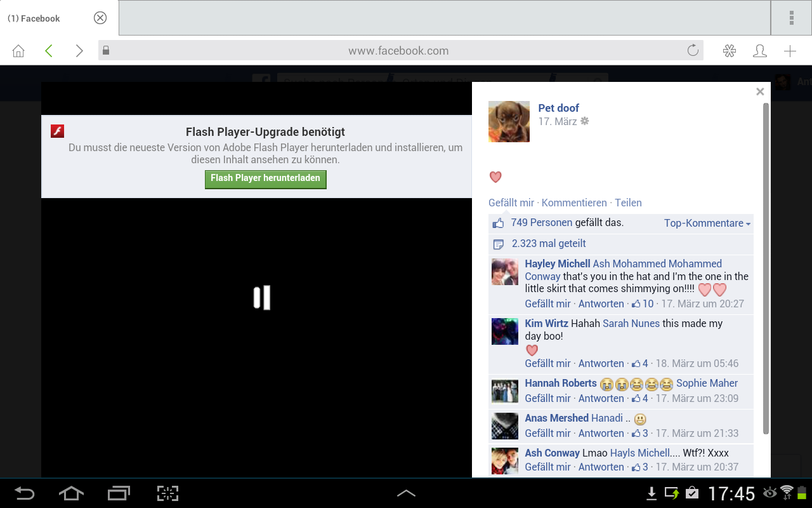Navigate forward in the browser
Image resolution: width=812 pixels, height=508 pixels.
(x=79, y=51)
